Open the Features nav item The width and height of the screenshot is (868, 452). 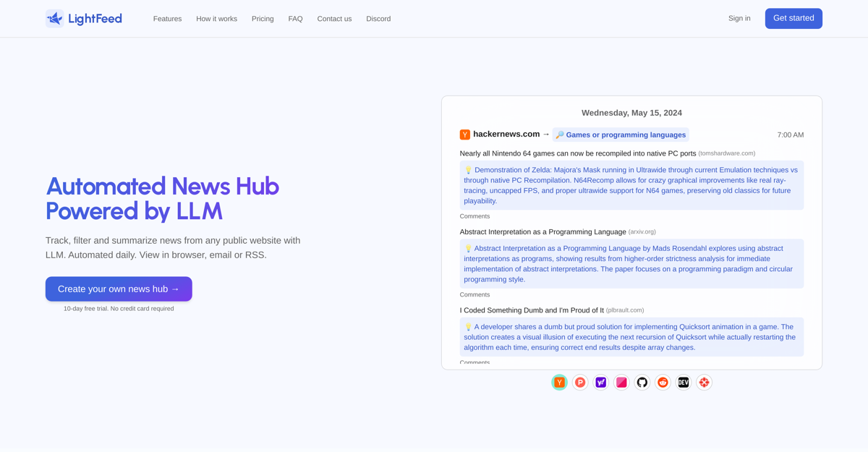(x=167, y=19)
